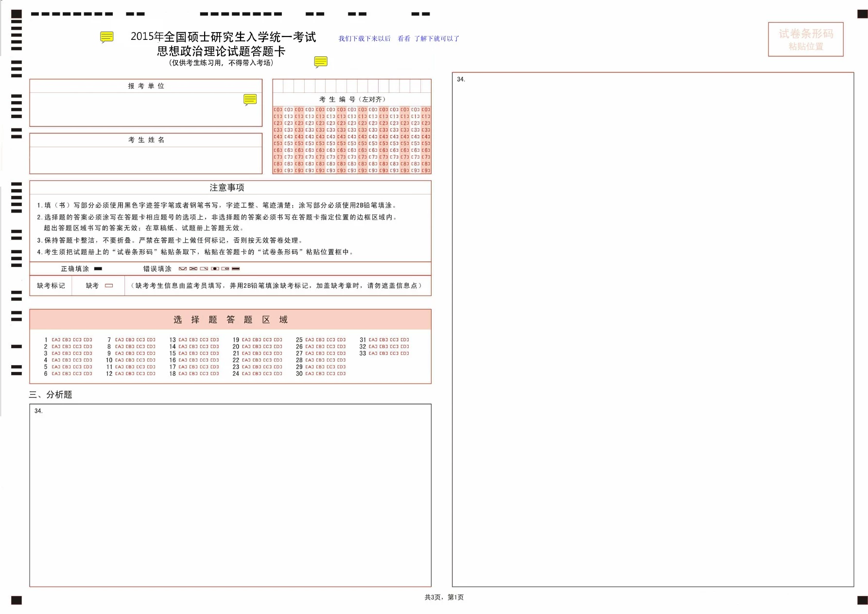Fill bubble D for question 3
The image size is (868, 614).
[x=88, y=353]
